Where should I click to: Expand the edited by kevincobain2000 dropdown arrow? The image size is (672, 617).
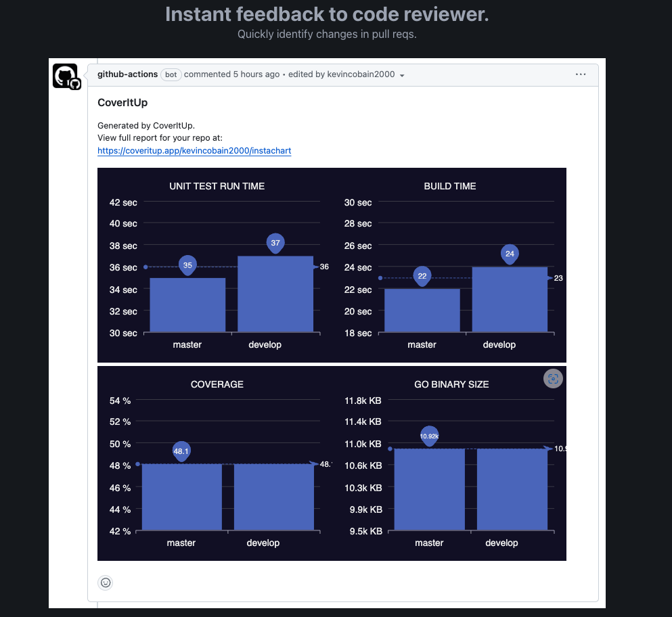pos(402,75)
